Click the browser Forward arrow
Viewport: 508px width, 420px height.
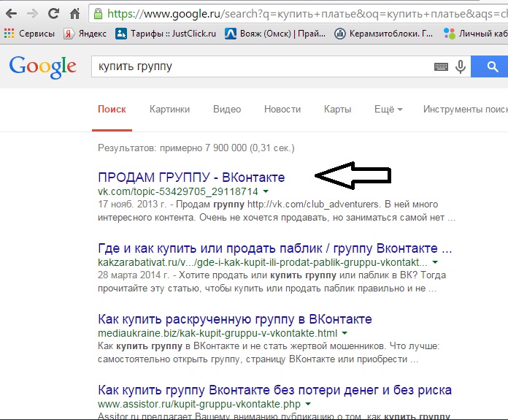pyautogui.click(x=32, y=14)
